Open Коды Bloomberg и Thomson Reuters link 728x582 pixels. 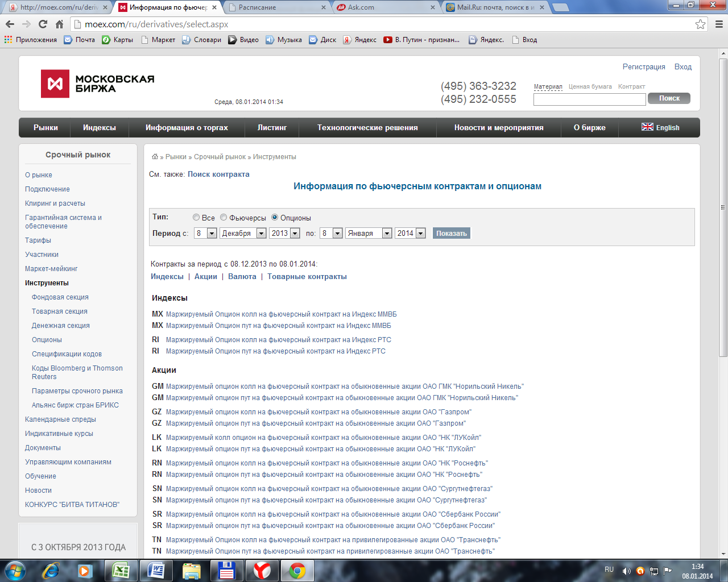tap(77, 372)
